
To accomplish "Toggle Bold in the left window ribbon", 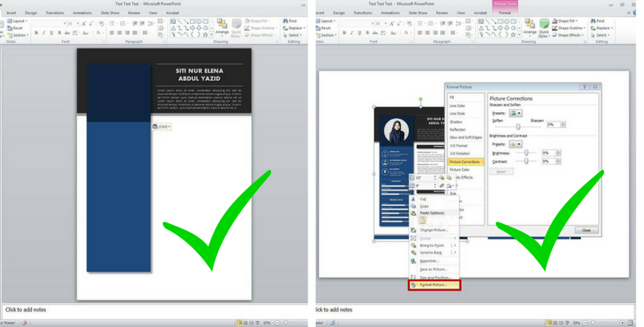I will (36, 33).
